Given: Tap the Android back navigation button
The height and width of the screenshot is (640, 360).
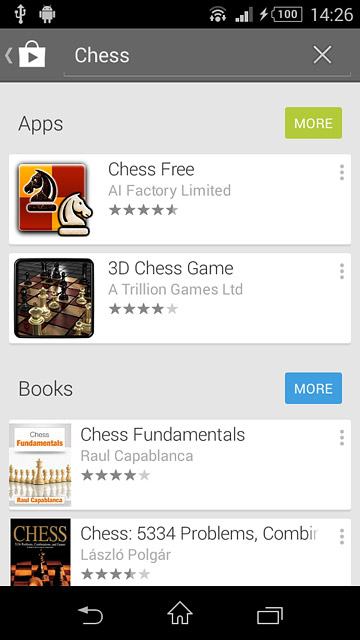Looking at the screenshot, I should tap(90, 614).
